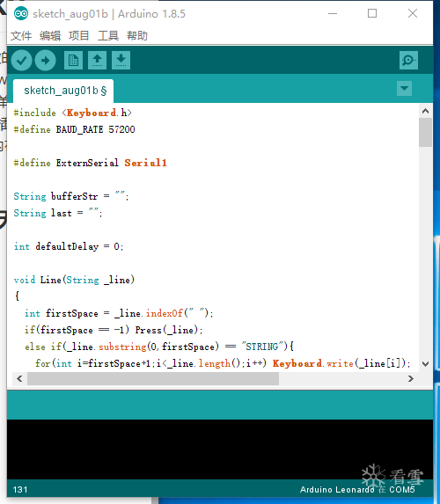Click the editor's scroll up arrow
The image size is (440, 504).
(x=425, y=111)
